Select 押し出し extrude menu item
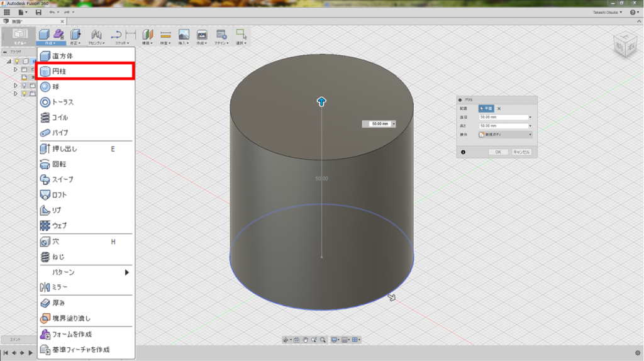The height and width of the screenshot is (361, 644). point(86,148)
